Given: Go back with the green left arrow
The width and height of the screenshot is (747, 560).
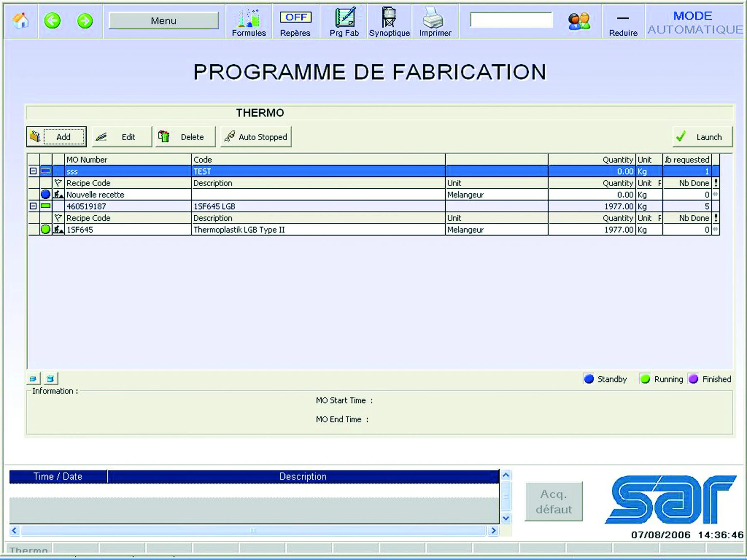Looking at the screenshot, I should [x=53, y=21].
